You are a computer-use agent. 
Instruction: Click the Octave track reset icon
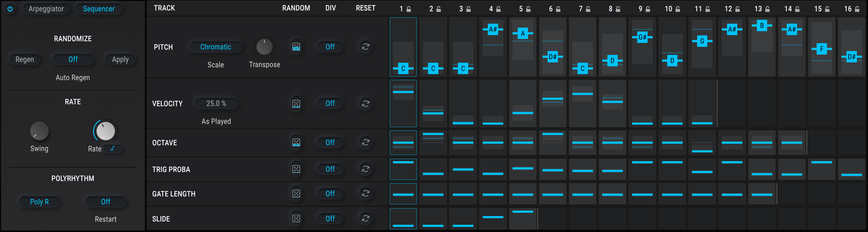(366, 142)
